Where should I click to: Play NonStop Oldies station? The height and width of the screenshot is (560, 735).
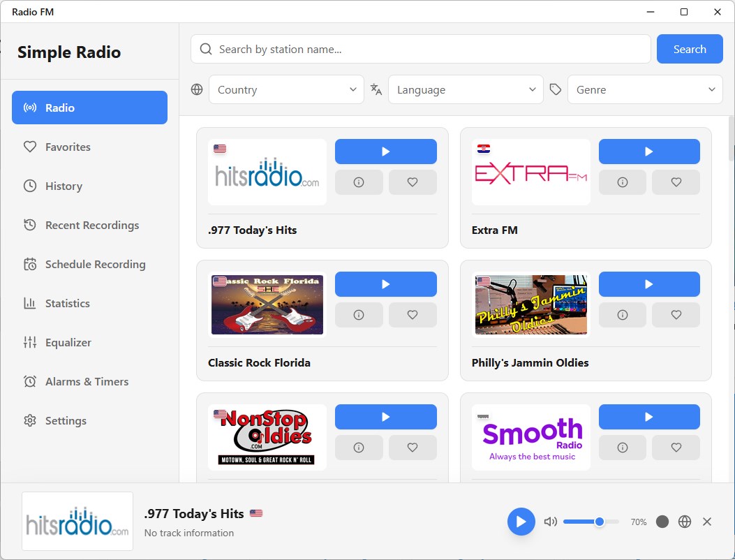385,417
